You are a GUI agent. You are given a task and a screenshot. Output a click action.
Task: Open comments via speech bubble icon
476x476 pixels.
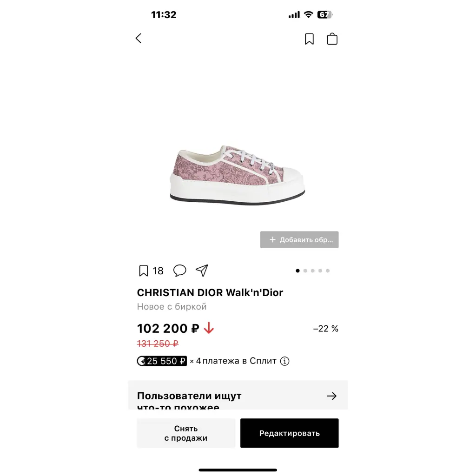(180, 270)
